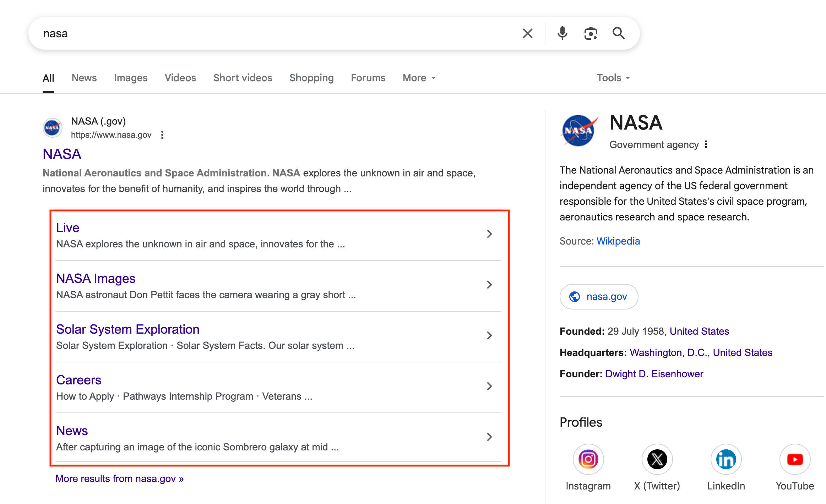Click More results from nasa.gov
The image size is (826, 504).
pos(120,478)
